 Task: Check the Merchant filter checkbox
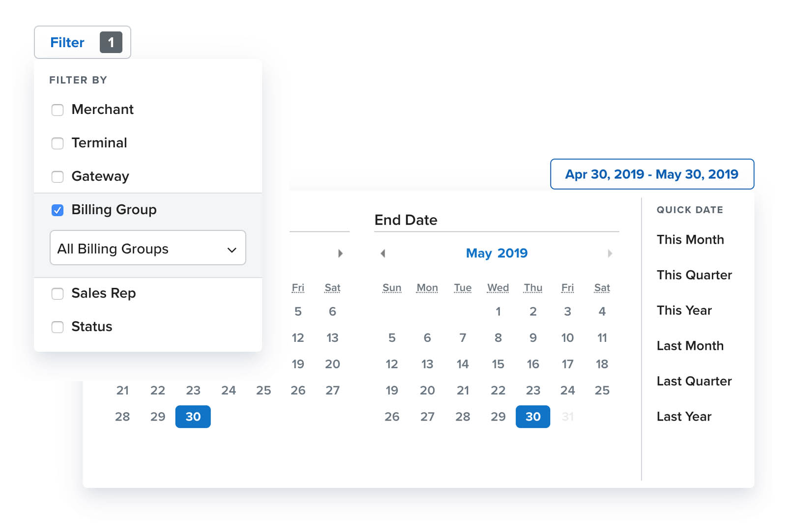[58, 110]
